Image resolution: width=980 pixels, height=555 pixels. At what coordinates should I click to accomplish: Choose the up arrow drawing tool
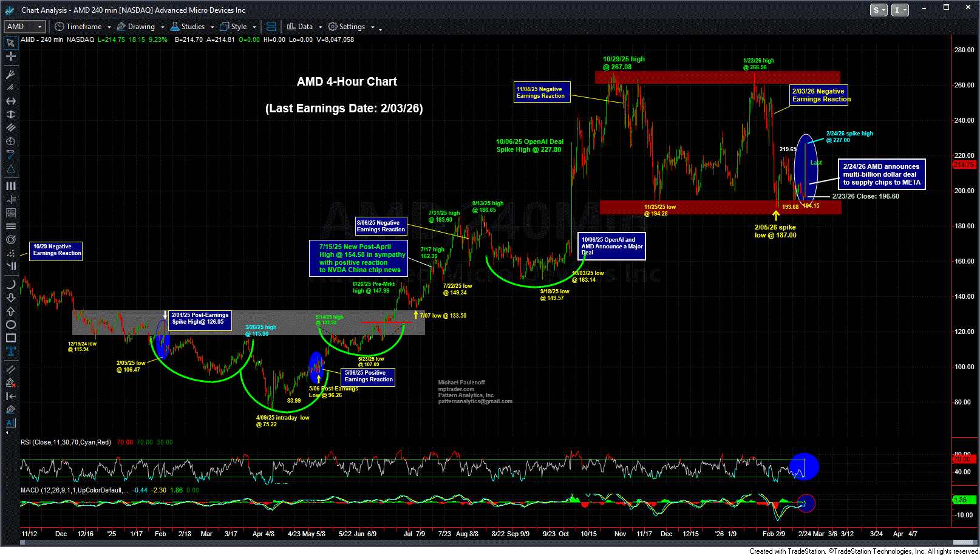click(10, 312)
